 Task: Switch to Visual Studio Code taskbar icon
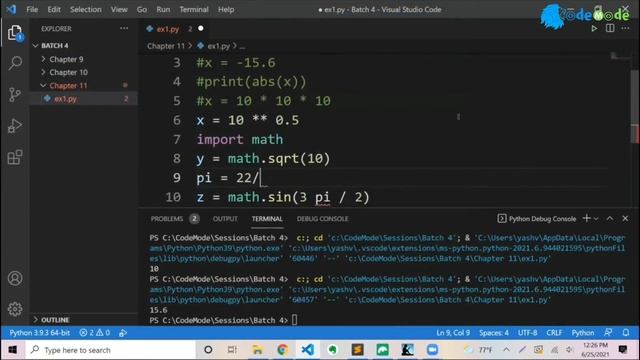pos(308,350)
